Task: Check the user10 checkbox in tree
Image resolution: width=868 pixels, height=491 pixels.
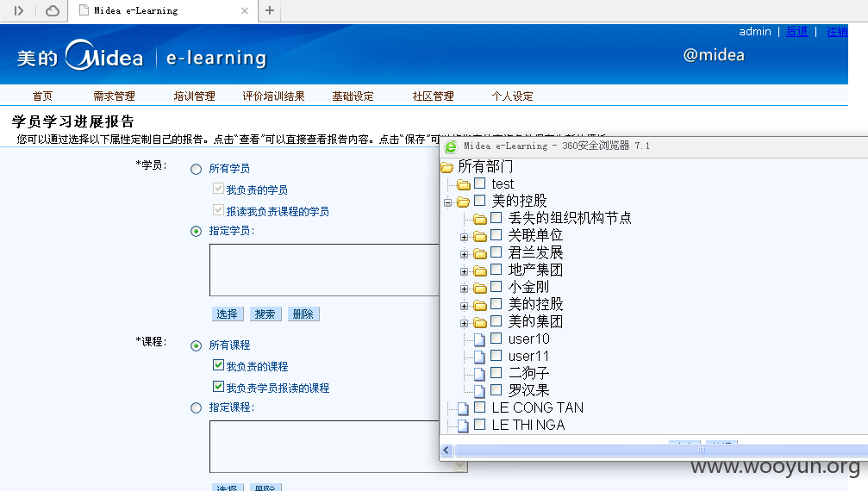Action: pos(496,339)
